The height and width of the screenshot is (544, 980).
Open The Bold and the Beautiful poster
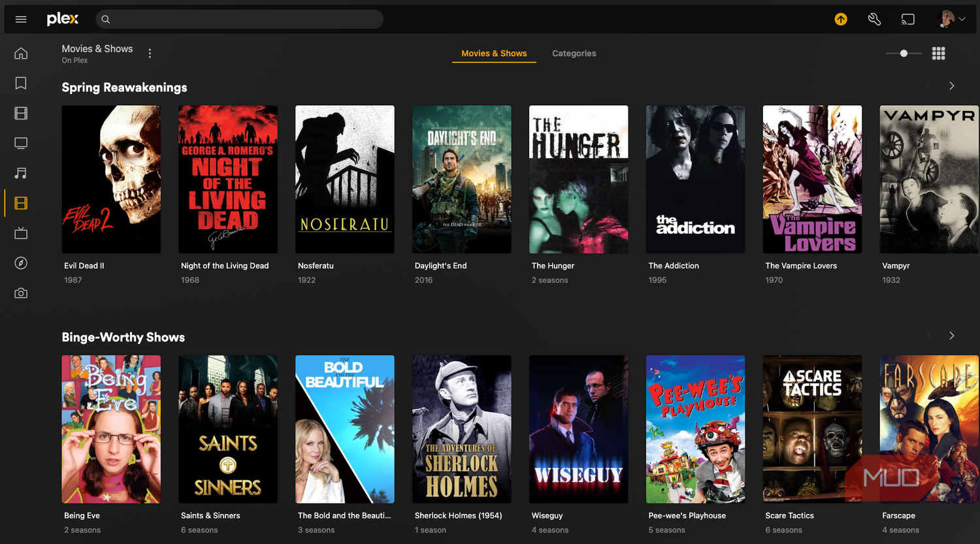[345, 429]
